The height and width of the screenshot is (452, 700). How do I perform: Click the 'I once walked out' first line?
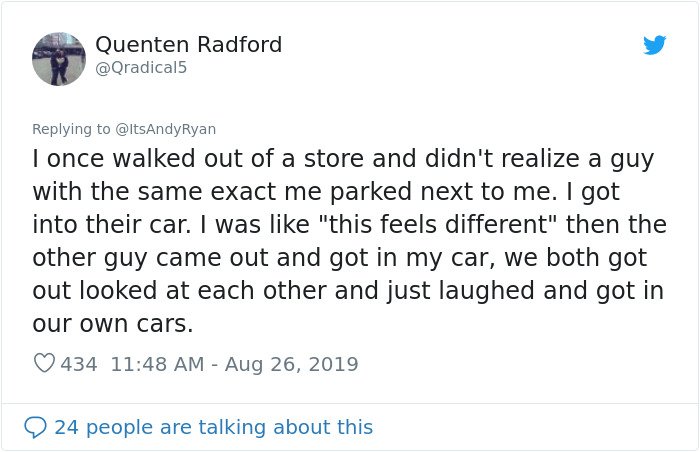343,159
